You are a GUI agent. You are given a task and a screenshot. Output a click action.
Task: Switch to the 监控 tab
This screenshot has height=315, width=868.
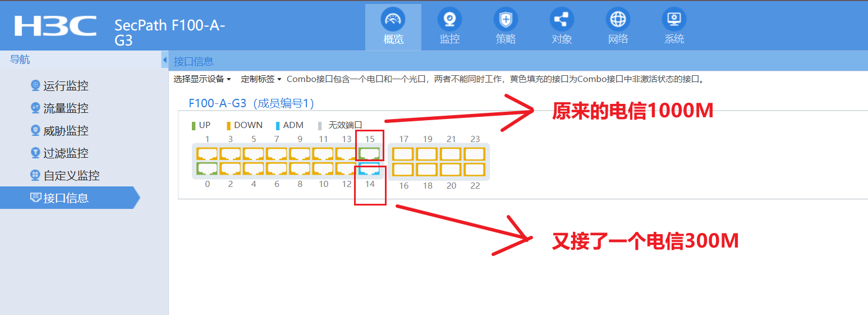(x=449, y=26)
